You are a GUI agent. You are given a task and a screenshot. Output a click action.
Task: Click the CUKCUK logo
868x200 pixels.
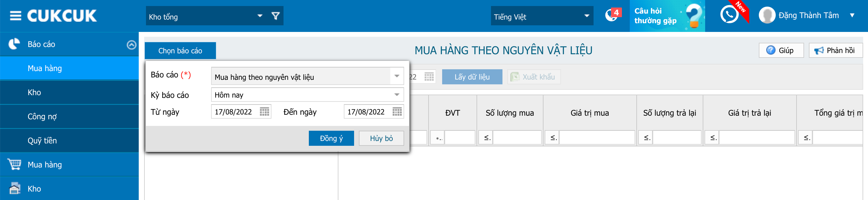click(x=62, y=16)
